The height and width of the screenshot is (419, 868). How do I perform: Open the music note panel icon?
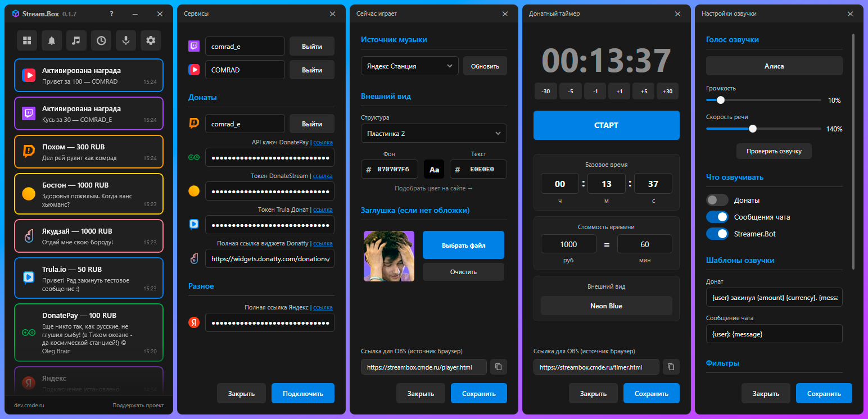tap(76, 40)
